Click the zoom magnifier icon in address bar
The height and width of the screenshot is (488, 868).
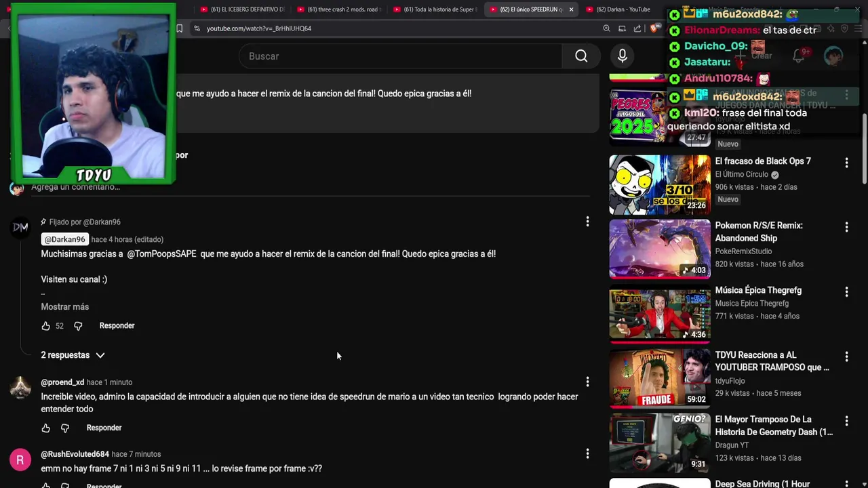[606, 28]
